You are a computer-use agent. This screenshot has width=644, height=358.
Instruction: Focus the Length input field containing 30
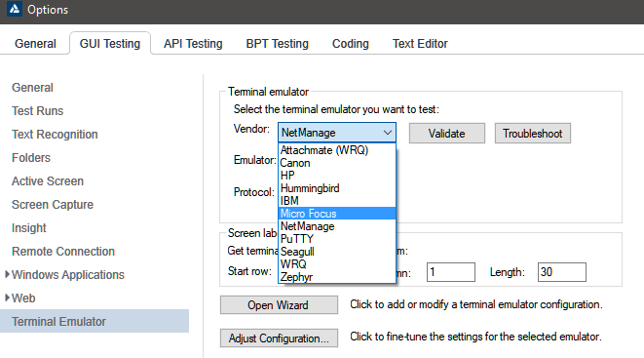[562, 272]
